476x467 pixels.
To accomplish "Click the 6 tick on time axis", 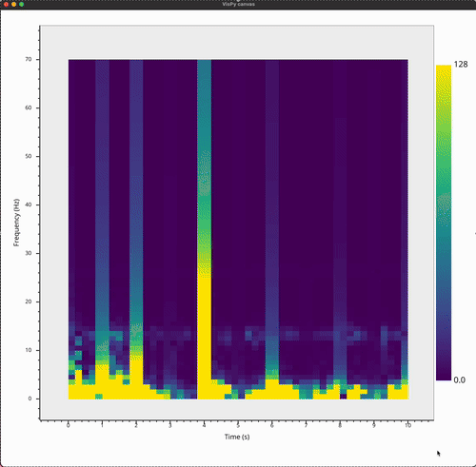I will (x=272, y=425).
